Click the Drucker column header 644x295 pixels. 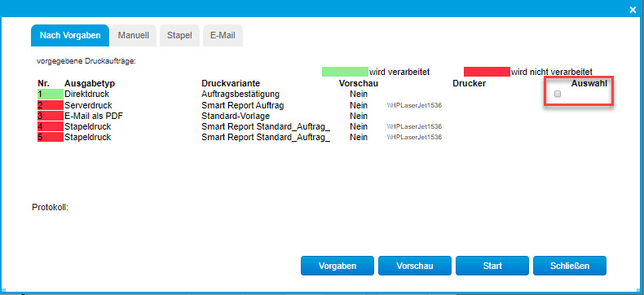coord(470,83)
